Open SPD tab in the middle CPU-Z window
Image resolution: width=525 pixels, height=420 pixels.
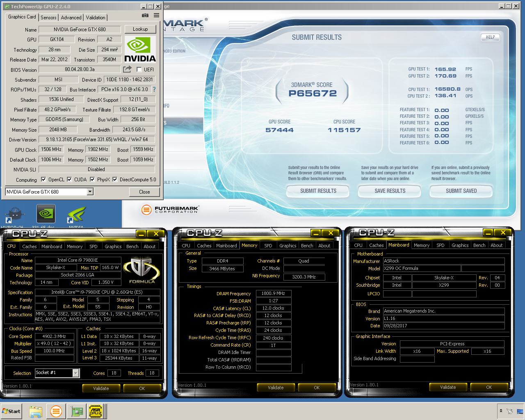click(x=268, y=246)
